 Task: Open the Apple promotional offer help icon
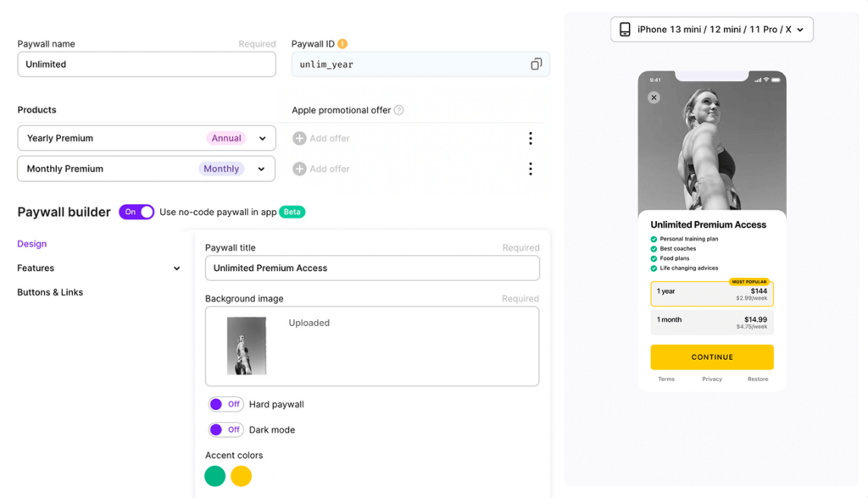pos(398,110)
